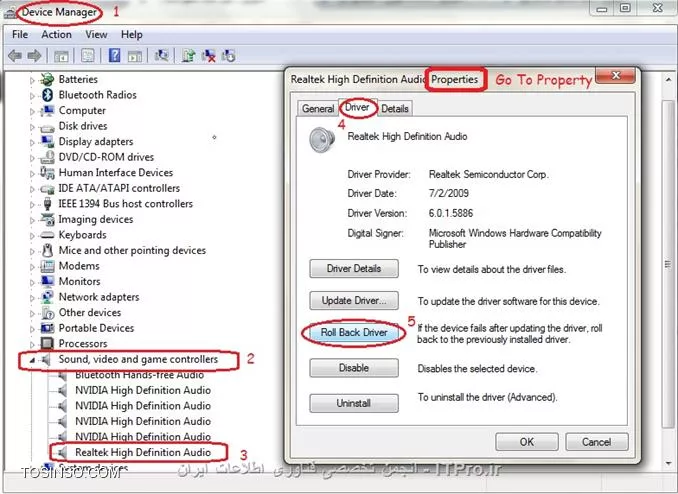The height and width of the screenshot is (494, 678).
Task: Click the Modems category icon
Action: [x=47, y=266]
